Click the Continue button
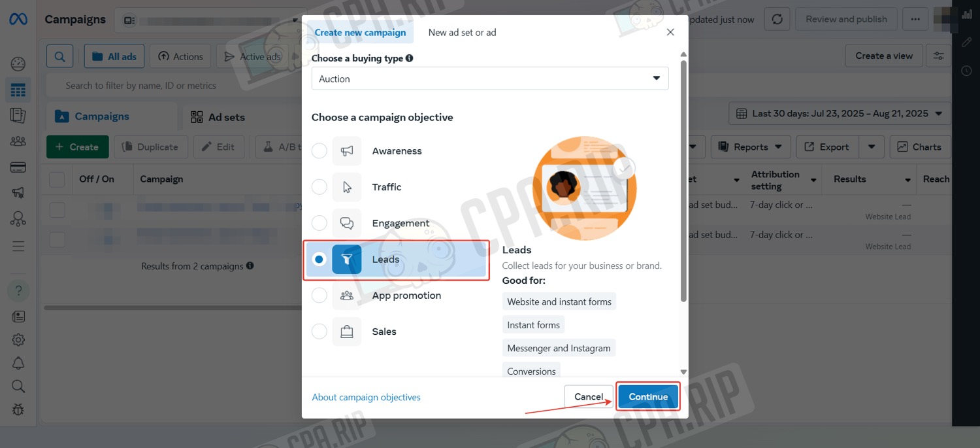The height and width of the screenshot is (448, 980). pyautogui.click(x=648, y=397)
